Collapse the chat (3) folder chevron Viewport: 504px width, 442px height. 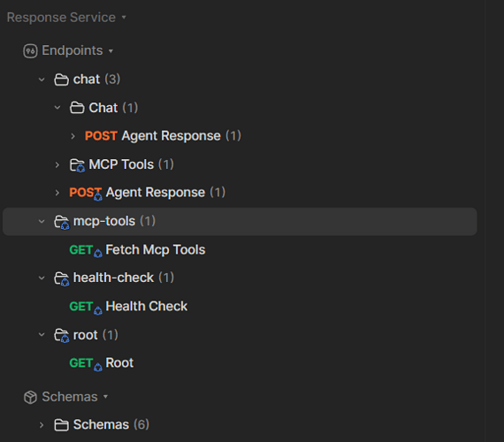coord(42,80)
